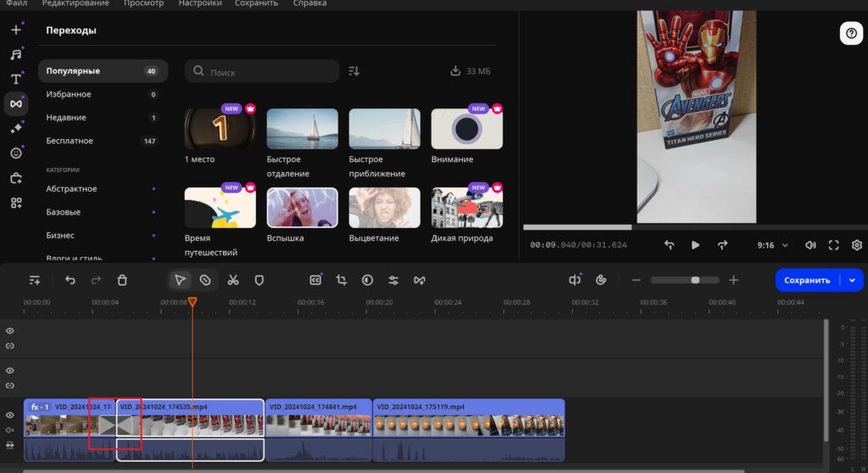Open the stickers smiley tab
Image resolution: width=868 pixels, height=473 pixels.
coord(16,153)
